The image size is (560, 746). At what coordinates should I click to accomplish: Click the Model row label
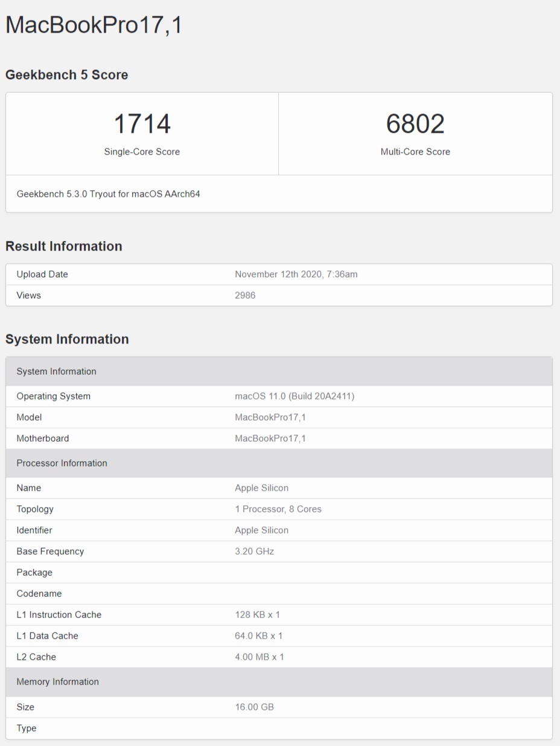pyautogui.click(x=29, y=417)
